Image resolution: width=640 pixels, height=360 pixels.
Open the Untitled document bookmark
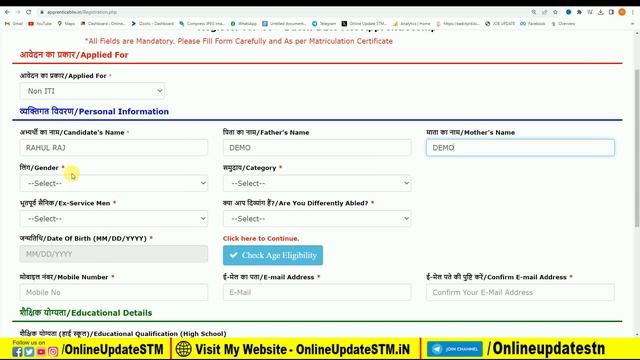click(284, 24)
